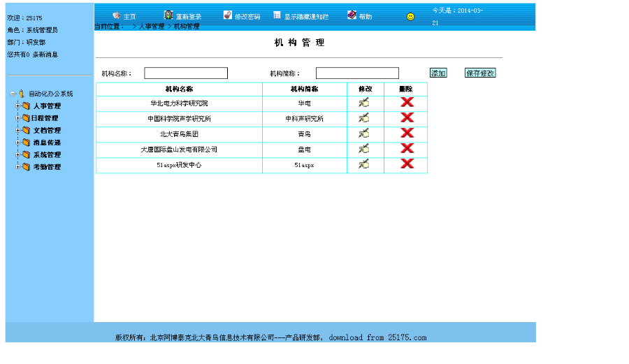Edit the 中国科学院声学研究所 row
629x364 pixels.
(364, 118)
